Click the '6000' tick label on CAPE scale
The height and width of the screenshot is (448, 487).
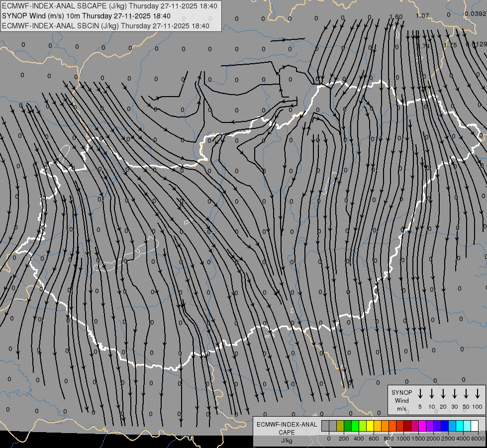click(x=478, y=439)
